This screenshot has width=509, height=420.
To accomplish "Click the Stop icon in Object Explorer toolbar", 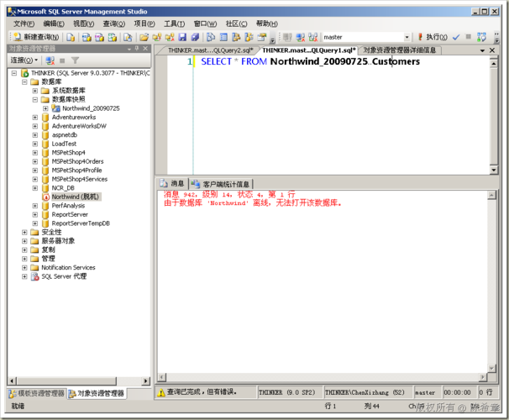I will point(62,60).
